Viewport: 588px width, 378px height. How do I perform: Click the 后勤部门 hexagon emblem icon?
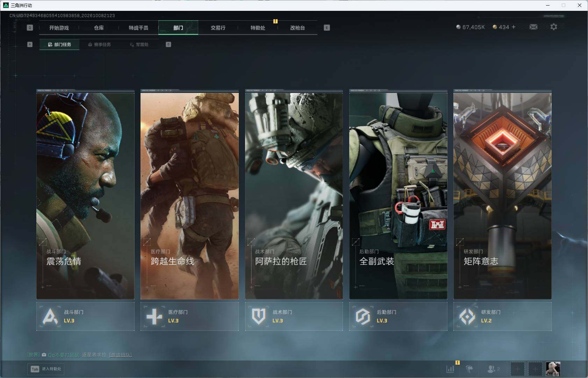click(x=363, y=316)
